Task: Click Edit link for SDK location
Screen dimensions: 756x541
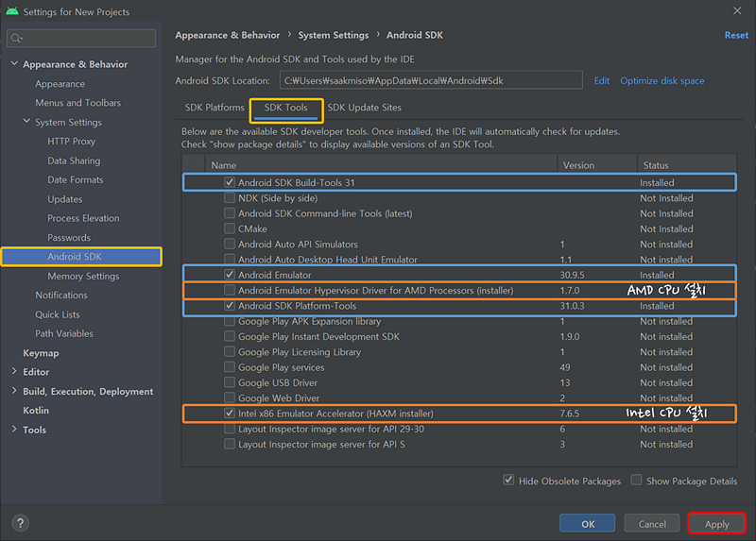Action: pyautogui.click(x=601, y=81)
